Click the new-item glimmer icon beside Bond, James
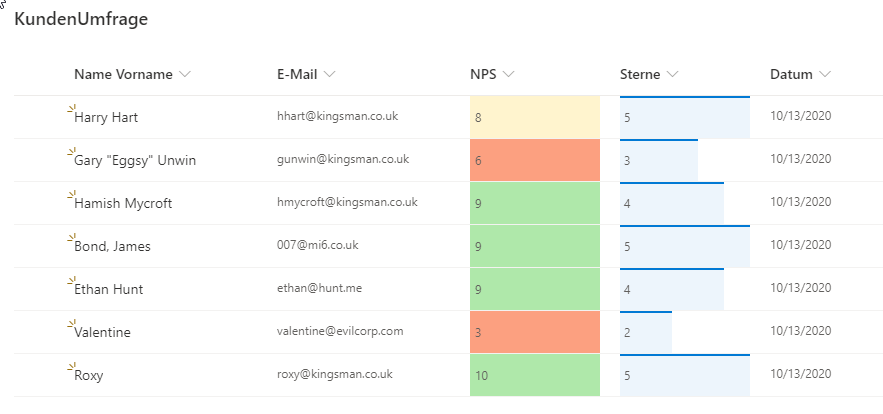 71,238
